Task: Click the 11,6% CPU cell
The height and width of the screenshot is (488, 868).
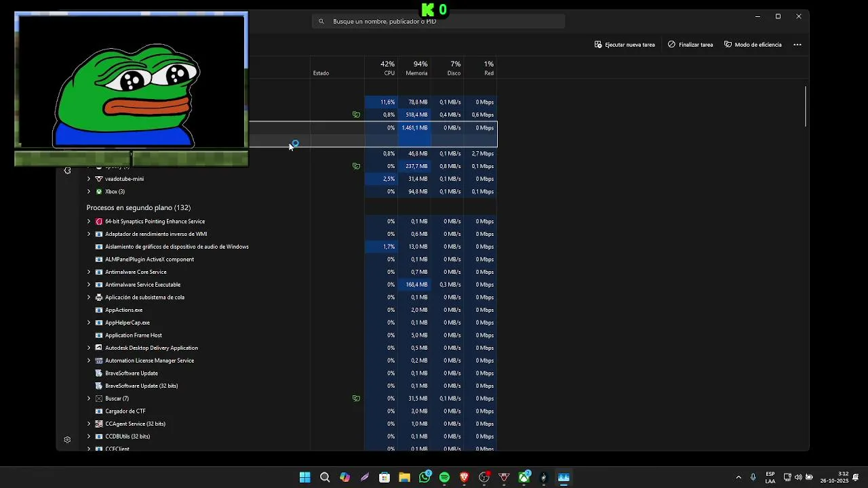Action: (381, 102)
